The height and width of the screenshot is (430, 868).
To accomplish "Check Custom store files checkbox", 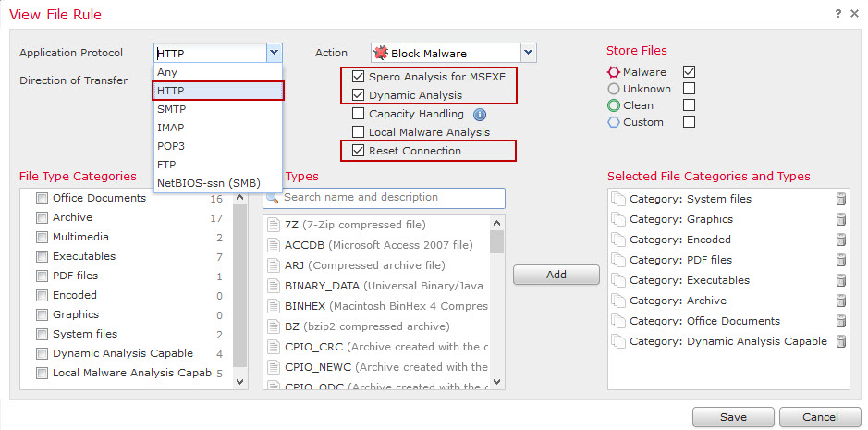I will tap(690, 122).
